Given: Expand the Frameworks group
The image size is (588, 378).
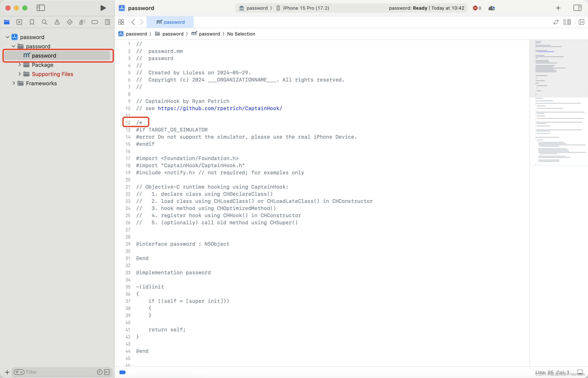Looking at the screenshot, I should click(x=14, y=83).
